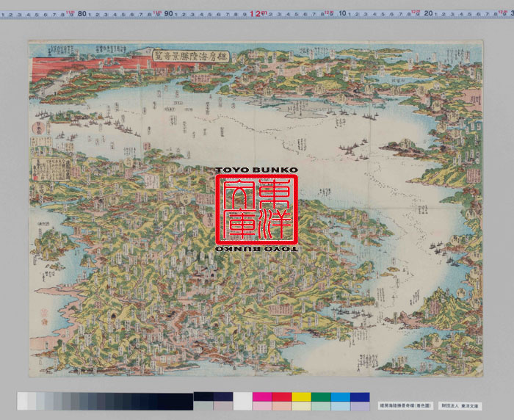
Task: Click the white square patch on color strip
Action: pos(243,401)
